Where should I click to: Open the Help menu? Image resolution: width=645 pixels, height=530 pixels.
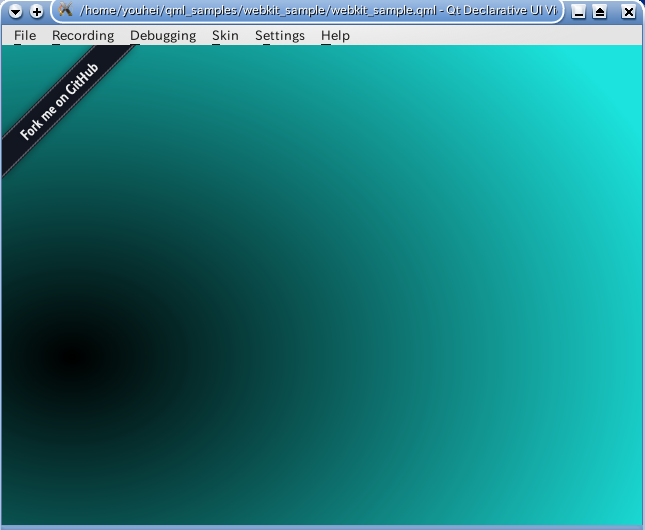pos(335,36)
